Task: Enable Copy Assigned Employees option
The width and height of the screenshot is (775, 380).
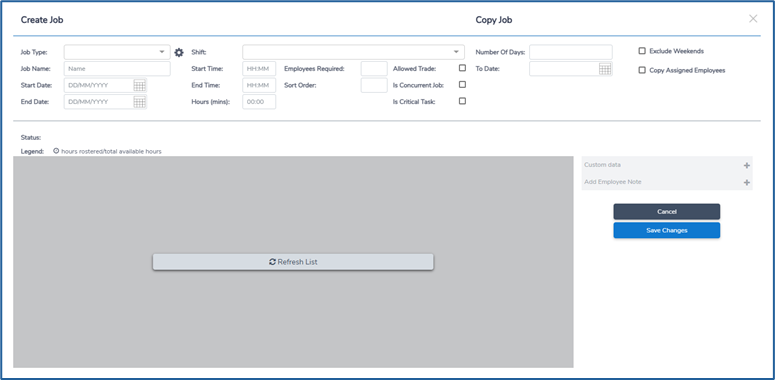Action: (x=642, y=70)
